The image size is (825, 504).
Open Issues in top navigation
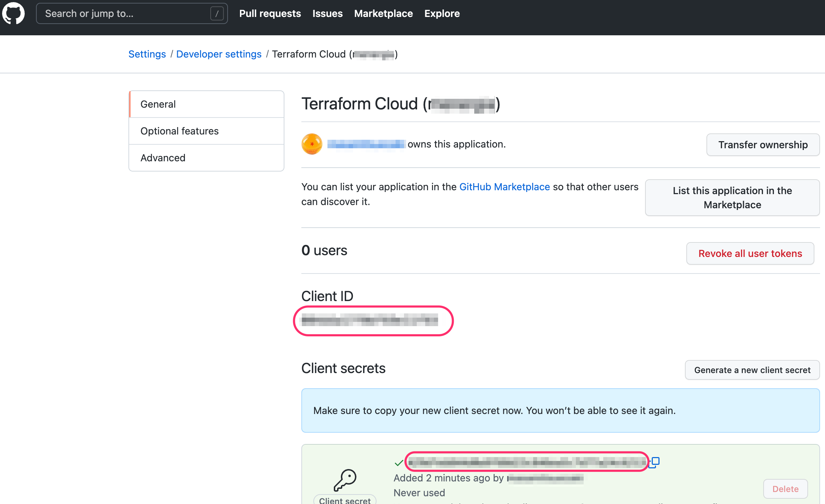tap(327, 13)
